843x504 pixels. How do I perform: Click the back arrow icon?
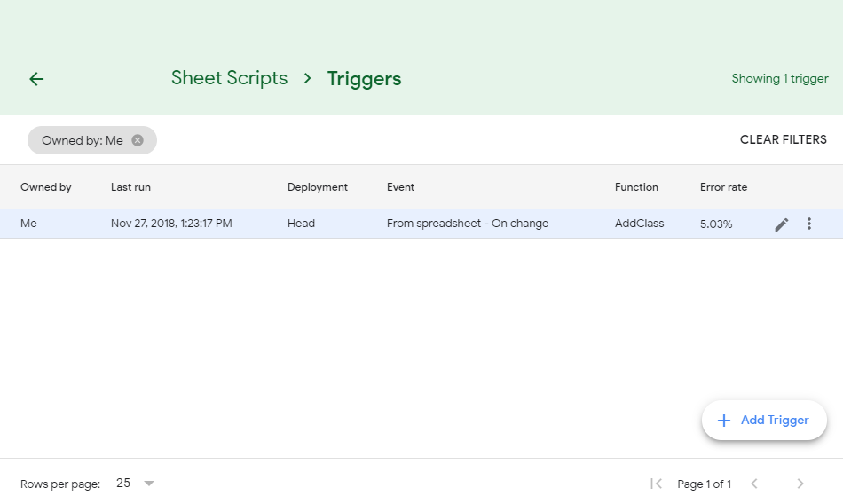click(36, 79)
